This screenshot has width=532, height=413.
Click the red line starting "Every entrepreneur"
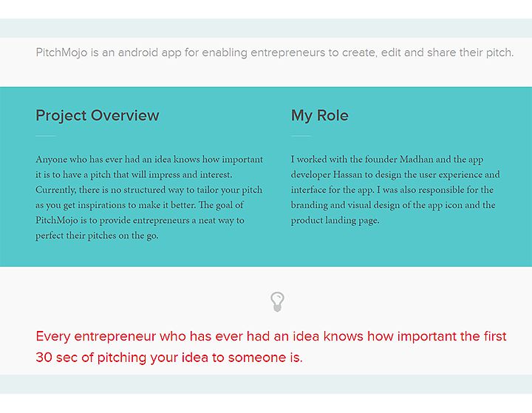coord(270,337)
